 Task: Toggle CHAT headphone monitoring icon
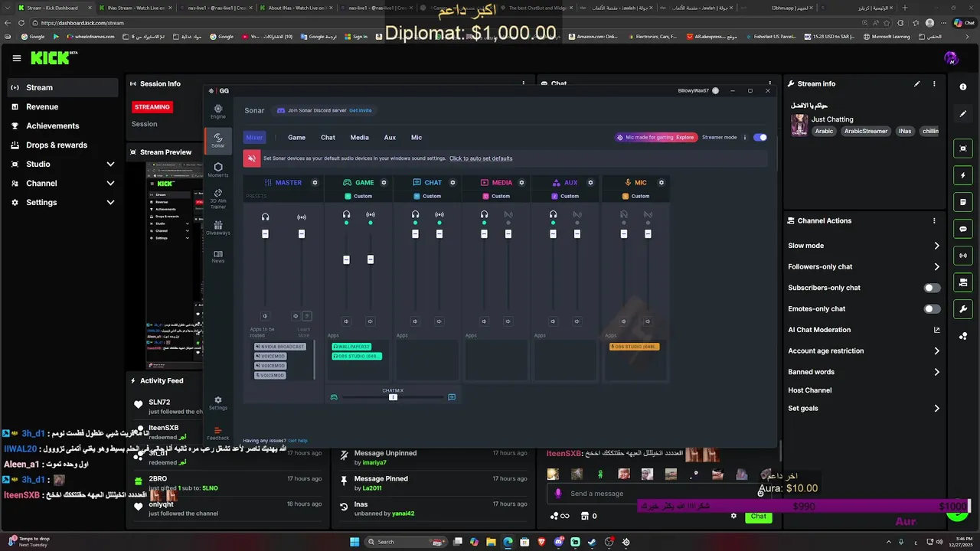pyautogui.click(x=415, y=214)
